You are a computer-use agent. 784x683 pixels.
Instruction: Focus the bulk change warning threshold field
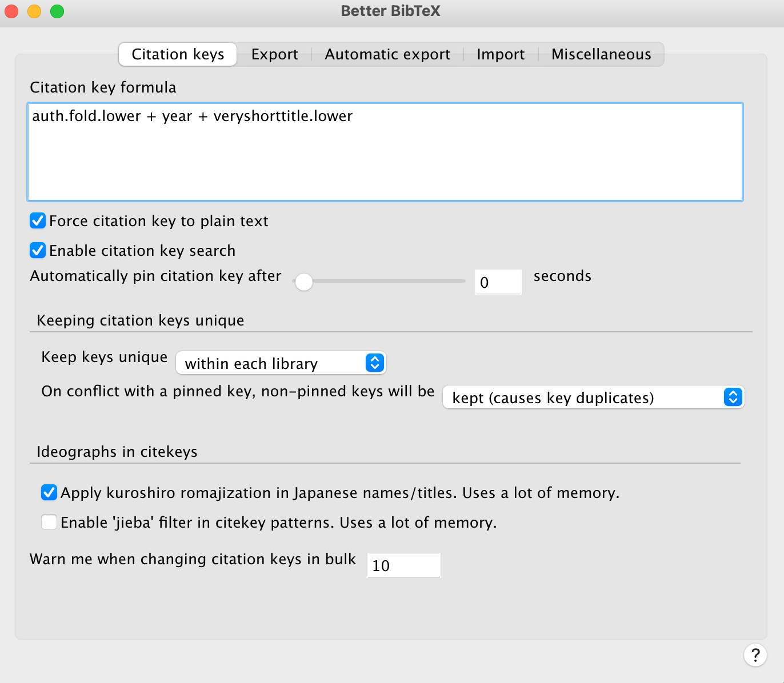(x=403, y=565)
